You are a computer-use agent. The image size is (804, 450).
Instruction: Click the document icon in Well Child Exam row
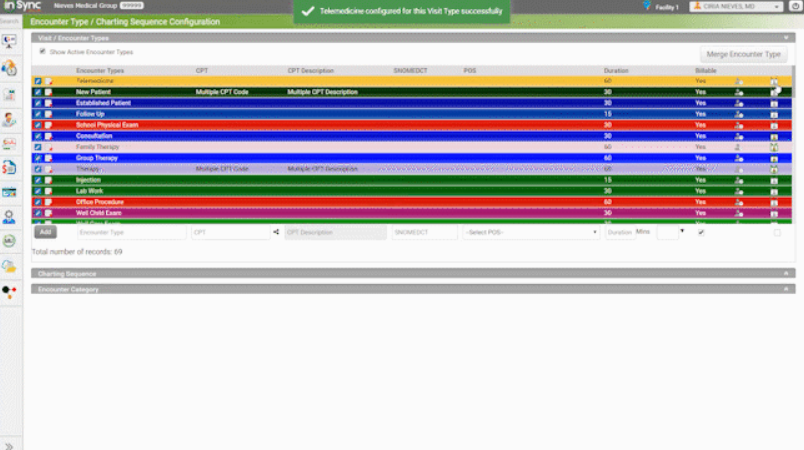49,213
